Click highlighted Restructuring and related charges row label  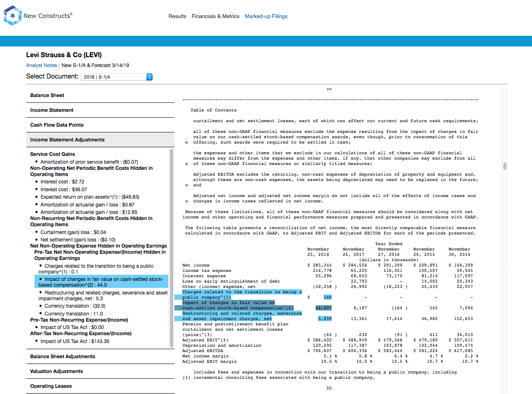tap(242, 316)
